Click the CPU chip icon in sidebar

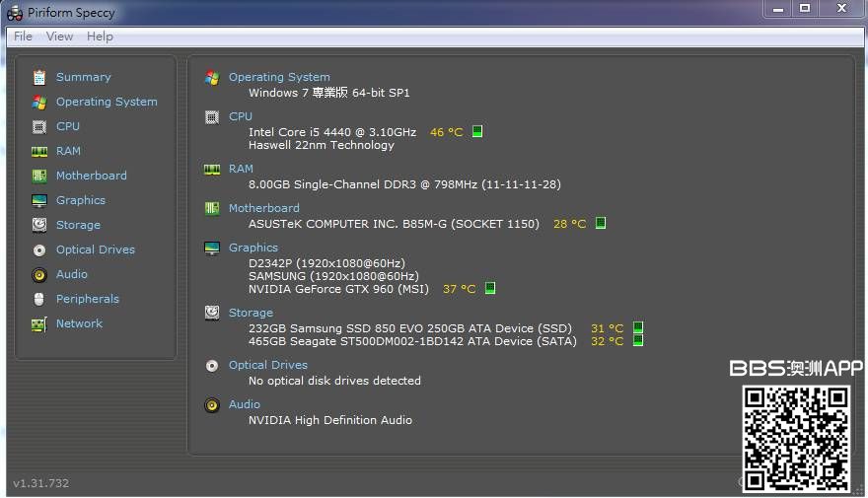coord(39,126)
